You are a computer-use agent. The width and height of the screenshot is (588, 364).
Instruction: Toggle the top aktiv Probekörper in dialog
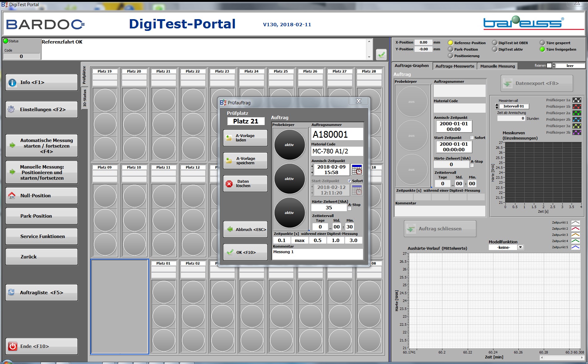[289, 145]
